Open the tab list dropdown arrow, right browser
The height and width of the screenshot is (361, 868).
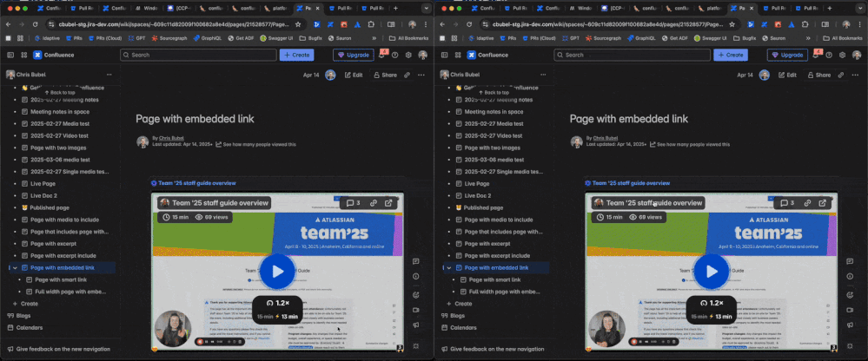pos(860,9)
